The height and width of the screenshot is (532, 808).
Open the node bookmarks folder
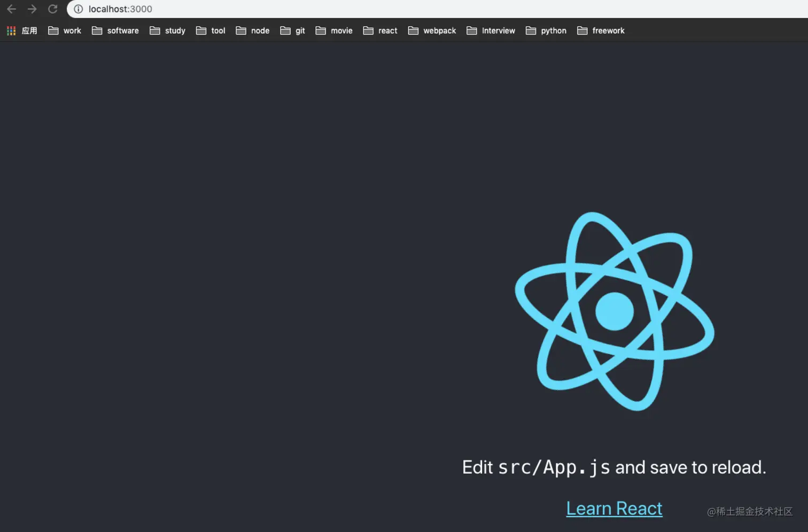pos(253,31)
